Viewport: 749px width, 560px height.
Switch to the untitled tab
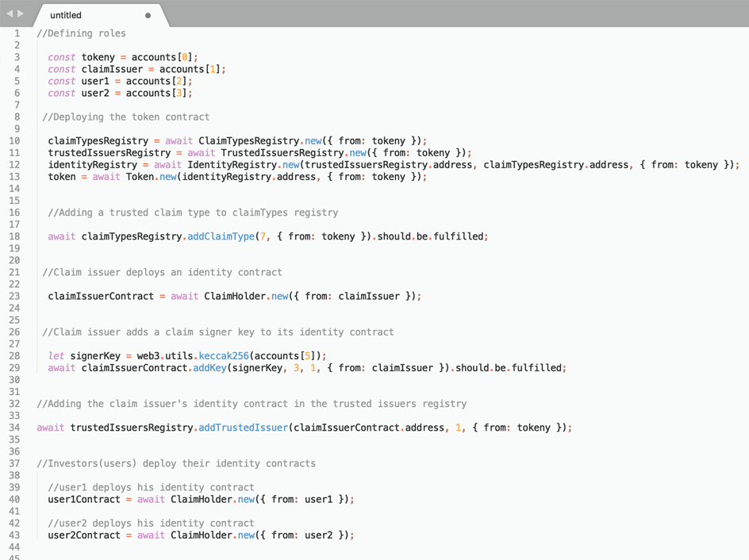point(79,15)
